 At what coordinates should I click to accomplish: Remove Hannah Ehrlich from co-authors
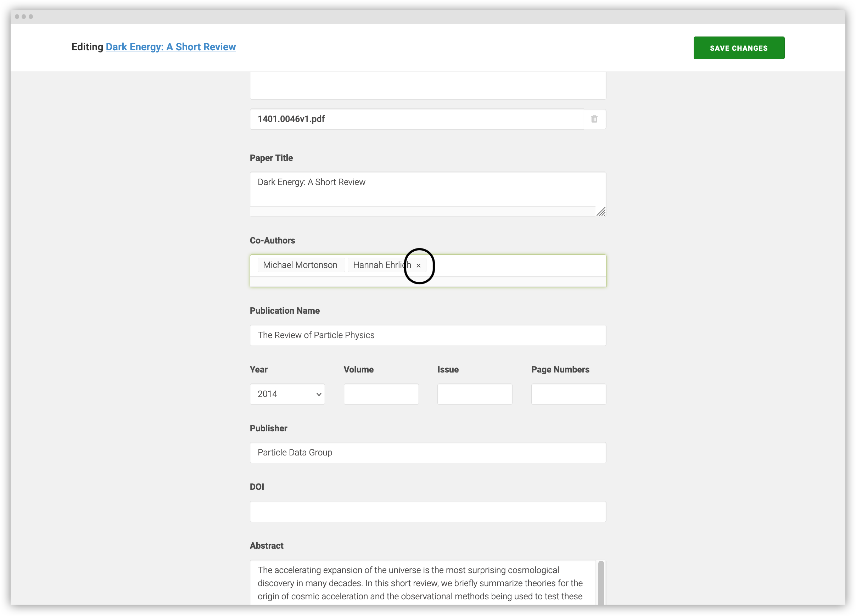click(x=419, y=265)
